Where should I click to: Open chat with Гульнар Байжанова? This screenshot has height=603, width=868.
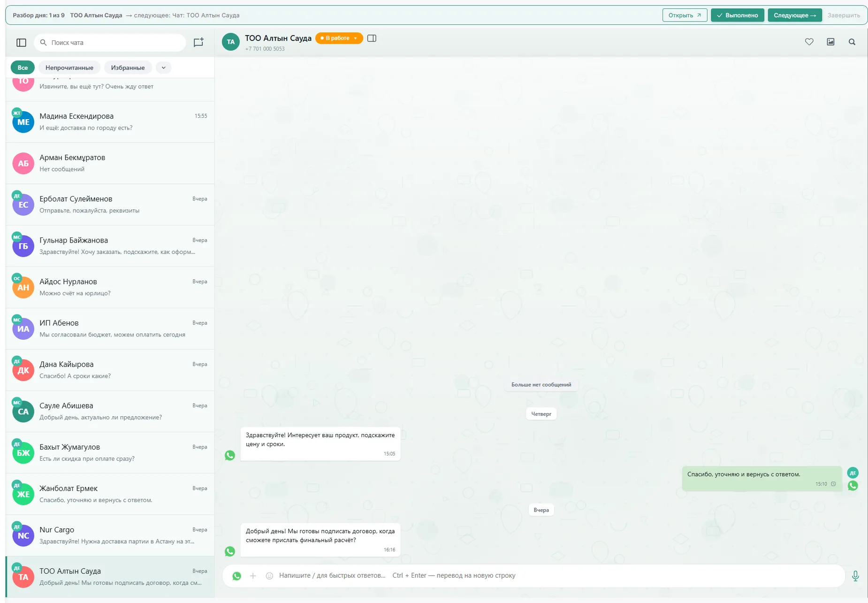pyautogui.click(x=110, y=246)
